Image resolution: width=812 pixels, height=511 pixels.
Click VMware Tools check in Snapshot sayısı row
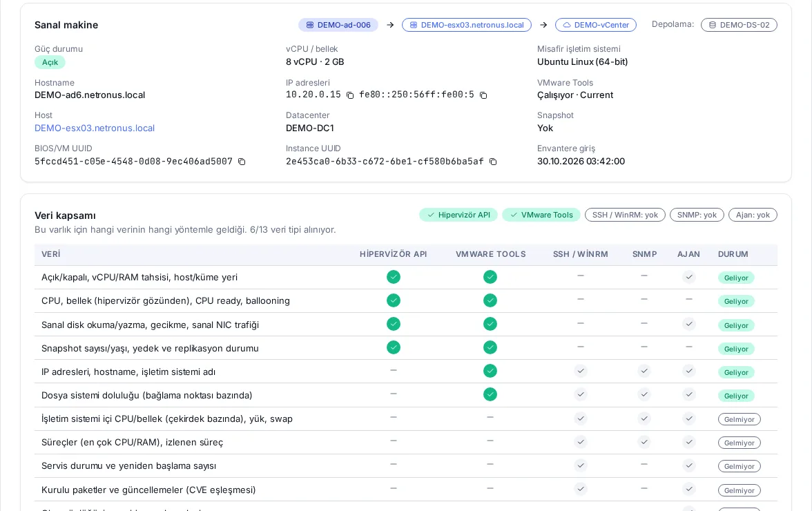(x=490, y=347)
